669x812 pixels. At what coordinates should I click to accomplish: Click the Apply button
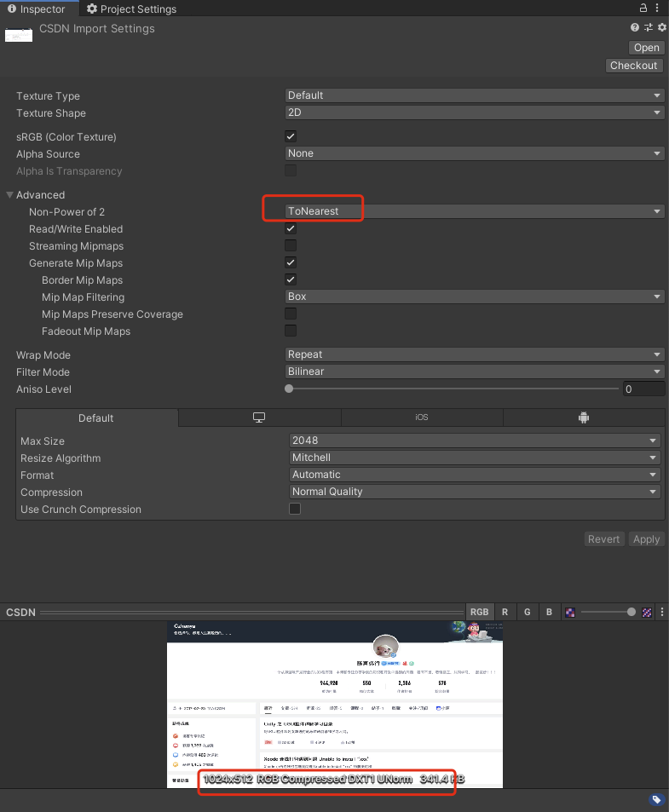(x=646, y=539)
